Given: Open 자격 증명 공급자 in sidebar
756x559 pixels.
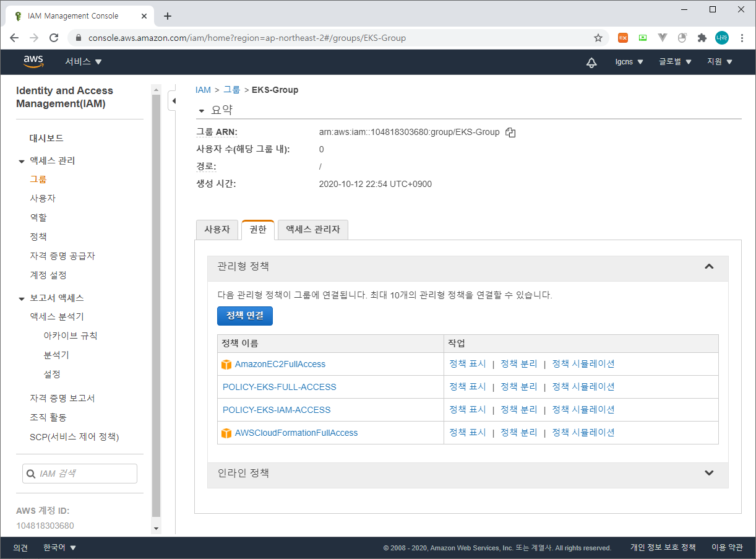Looking at the screenshot, I should 62,256.
